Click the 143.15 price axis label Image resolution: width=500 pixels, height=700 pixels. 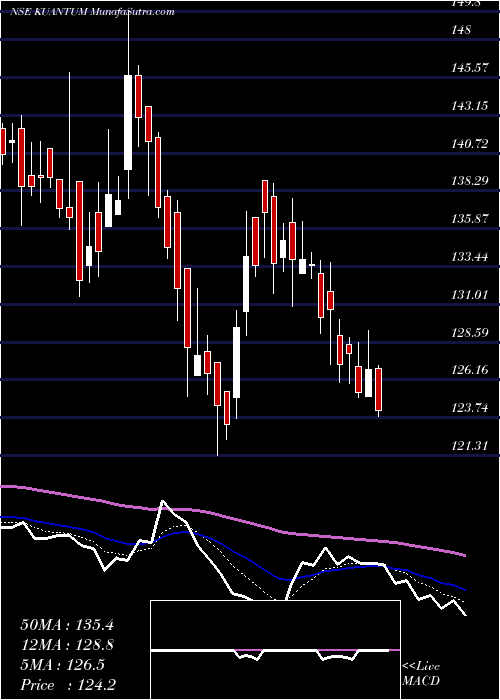pyautogui.click(x=470, y=106)
